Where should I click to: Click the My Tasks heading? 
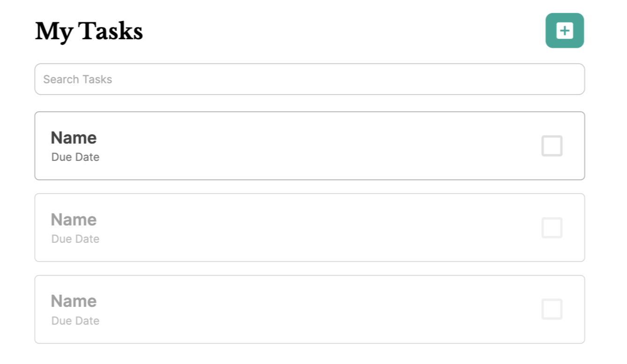[89, 31]
